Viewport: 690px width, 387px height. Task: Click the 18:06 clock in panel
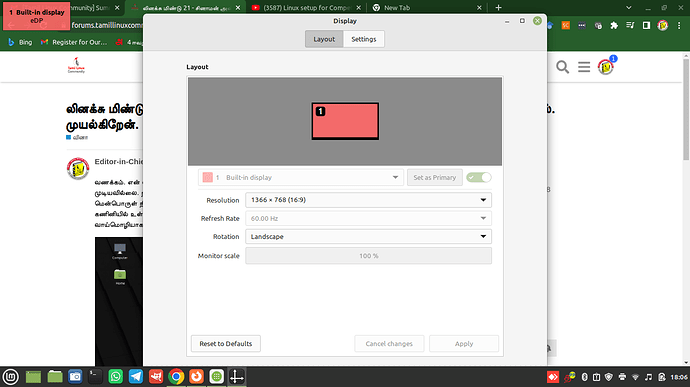tap(679, 377)
